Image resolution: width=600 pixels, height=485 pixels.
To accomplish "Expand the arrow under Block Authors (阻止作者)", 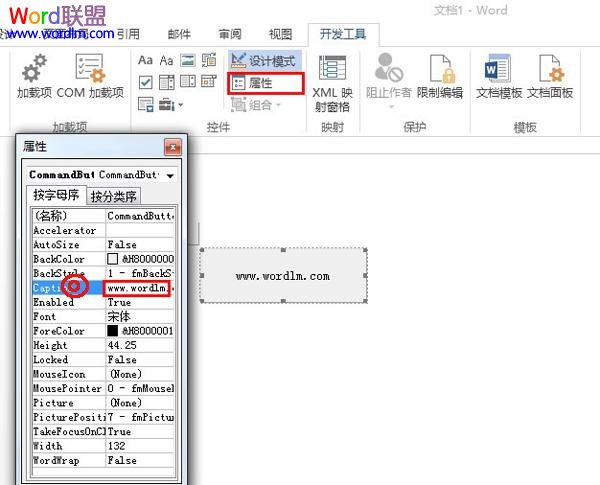I will [x=391, y=107].
